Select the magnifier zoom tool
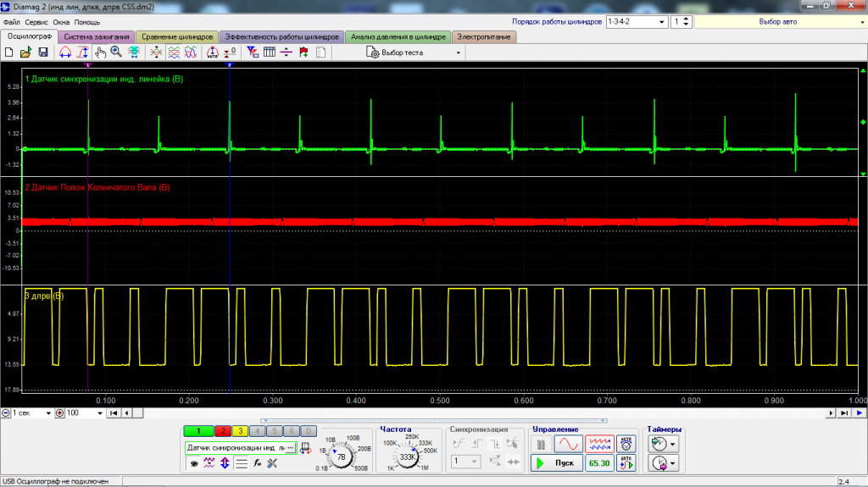This screenshot has height=487, width=868. click(x=116, y=53)
